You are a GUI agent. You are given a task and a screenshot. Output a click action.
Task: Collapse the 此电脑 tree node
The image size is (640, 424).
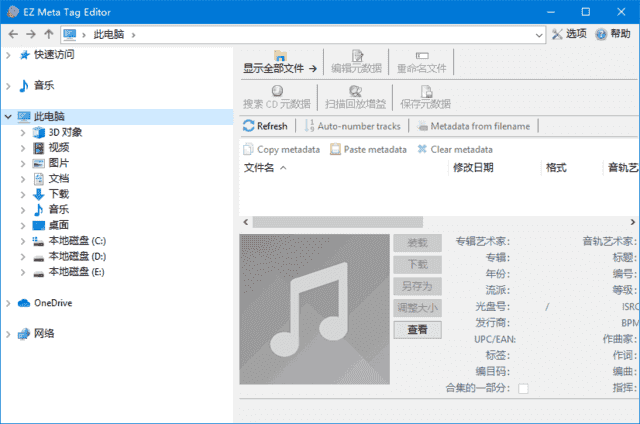point(9,117)
